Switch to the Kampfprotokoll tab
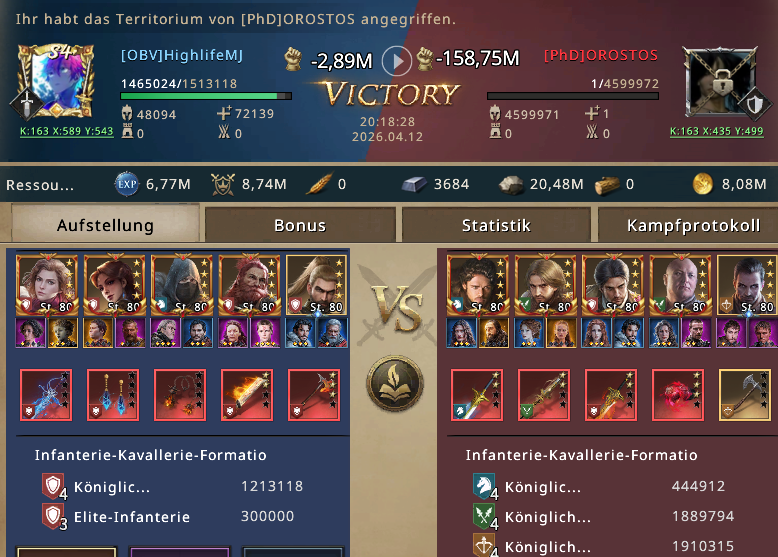Image resolution: width=778 pixels, height=557 pixels. [x=693, y=225]
